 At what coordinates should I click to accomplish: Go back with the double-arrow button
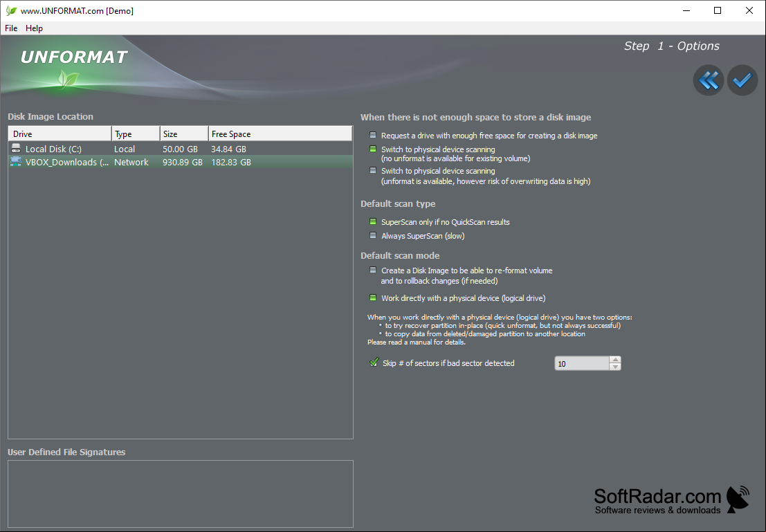pos(708,80)
